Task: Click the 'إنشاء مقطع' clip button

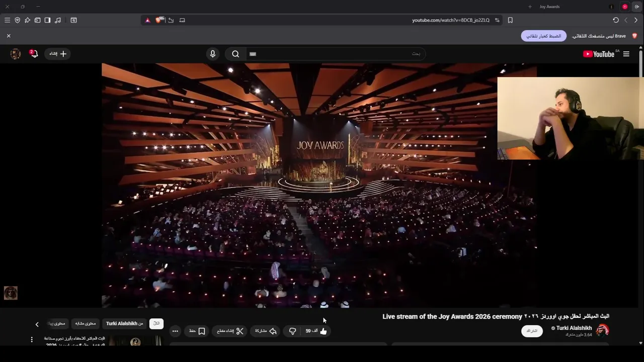Action: [x=230, y=331]
